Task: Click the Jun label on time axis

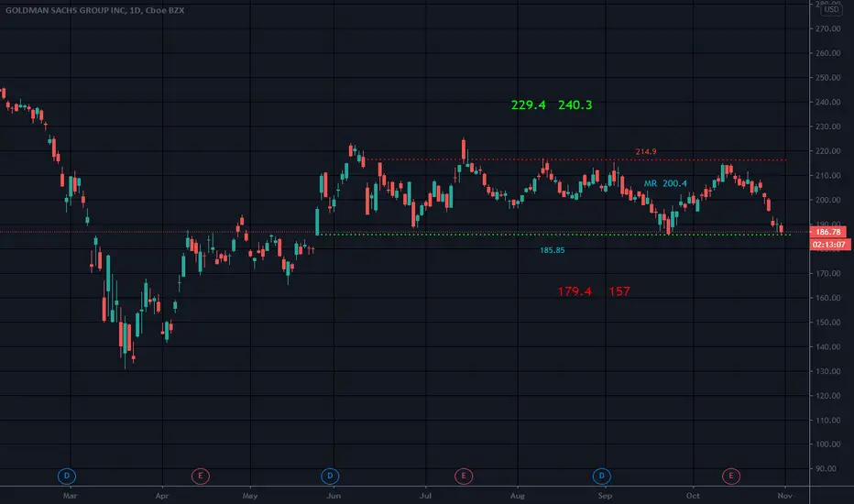Action: (334, 496)
